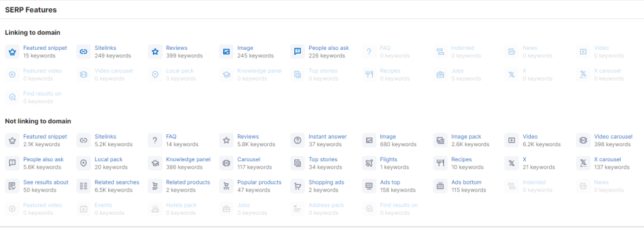
Task: Click the Video carousel icon with 398 keywords
Action: coord(583,140)
